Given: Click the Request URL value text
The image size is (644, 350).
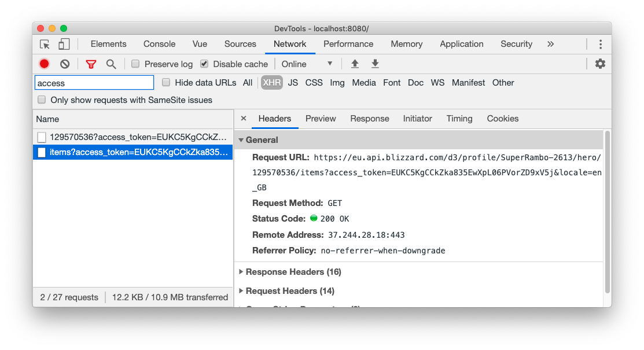Looking at the screenshot, I should click(427, 172).
